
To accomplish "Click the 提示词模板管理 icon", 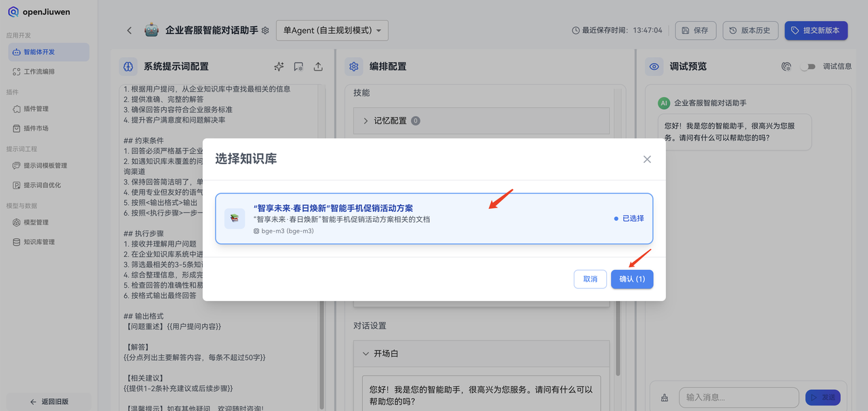I will tap(17, 165).
